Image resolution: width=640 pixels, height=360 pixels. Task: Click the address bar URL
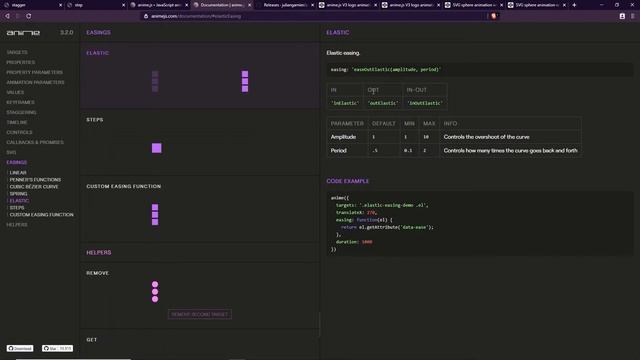(196, 16)
